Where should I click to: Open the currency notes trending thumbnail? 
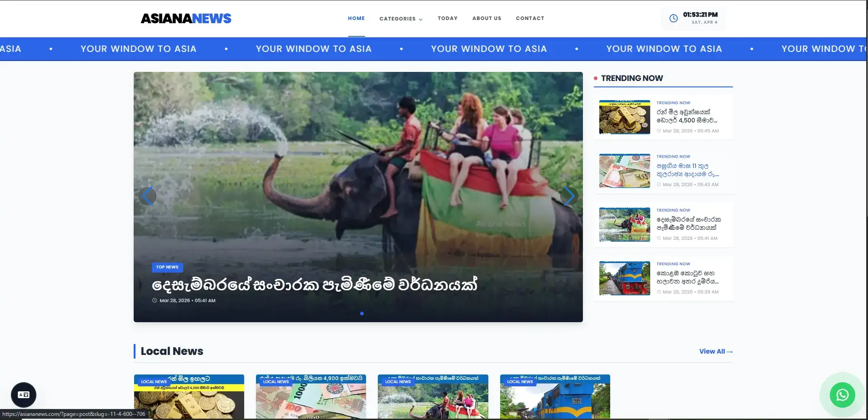point(624,171)
